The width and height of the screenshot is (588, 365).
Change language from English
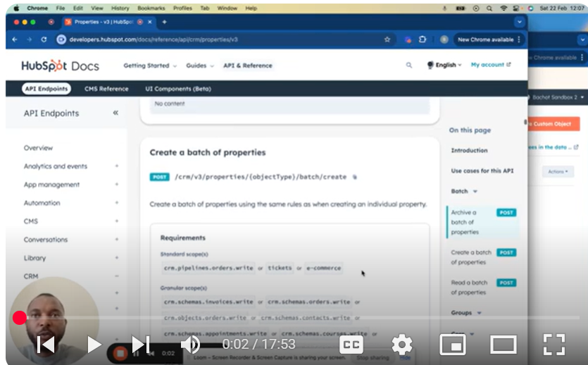[444, 65]
